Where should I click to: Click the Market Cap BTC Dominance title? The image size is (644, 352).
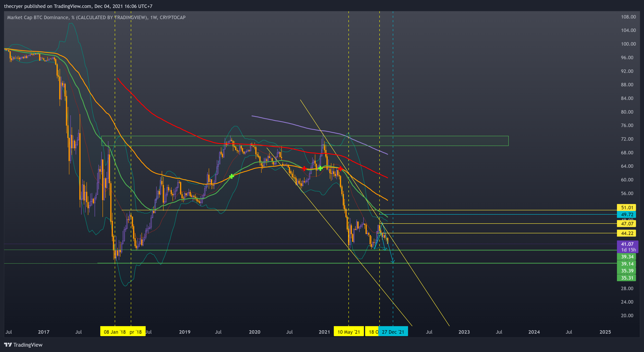pyautogui.click(x=96, y=17)
